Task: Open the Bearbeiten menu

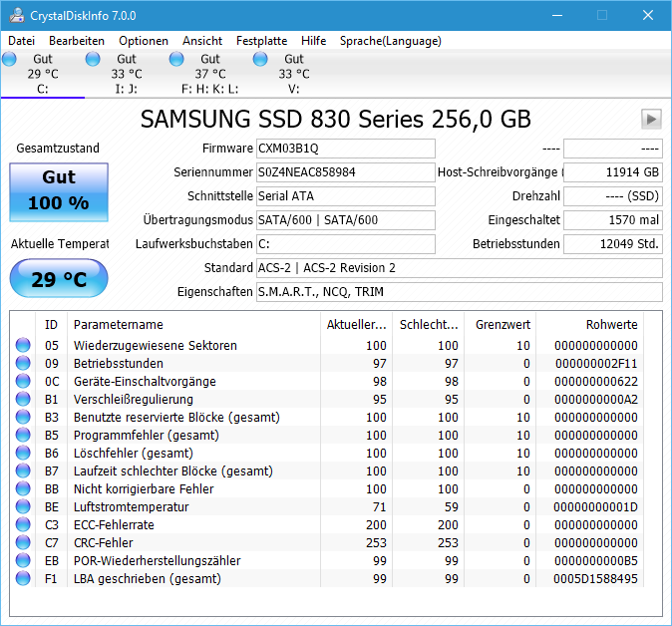Action: coord(77,41)
